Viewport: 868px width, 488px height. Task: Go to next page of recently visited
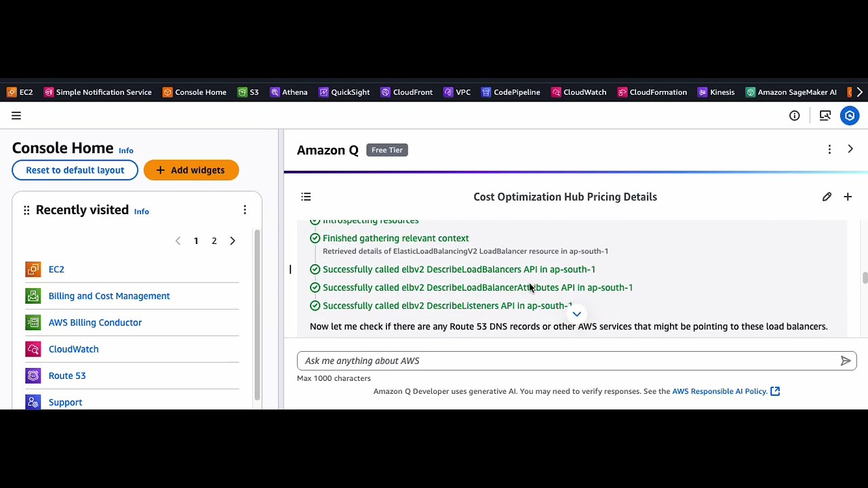click(233, 241)
